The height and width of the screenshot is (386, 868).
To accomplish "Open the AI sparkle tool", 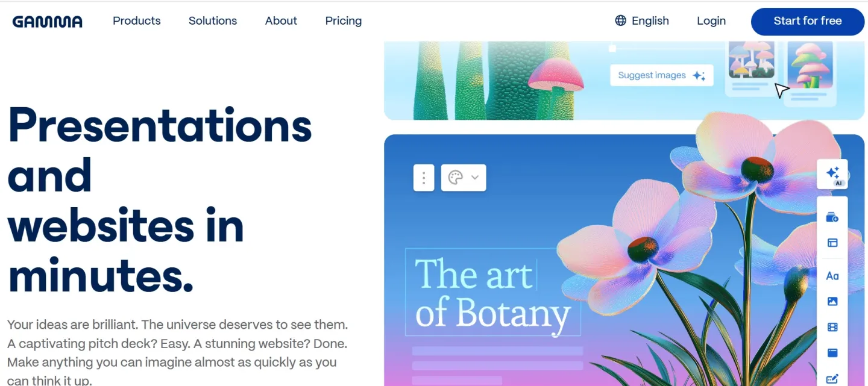I will pyautogui.click(x=832, y=175).
